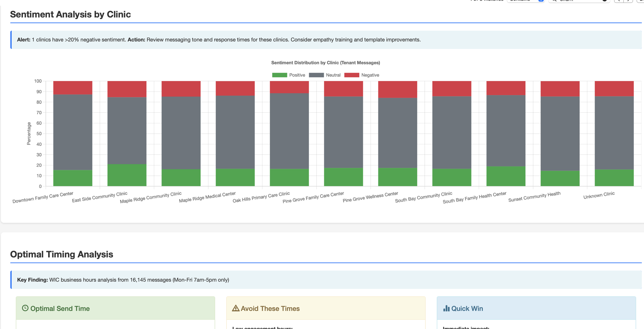Click the green segment of the Downtown Family Care Center bar

tap(73, 178)
